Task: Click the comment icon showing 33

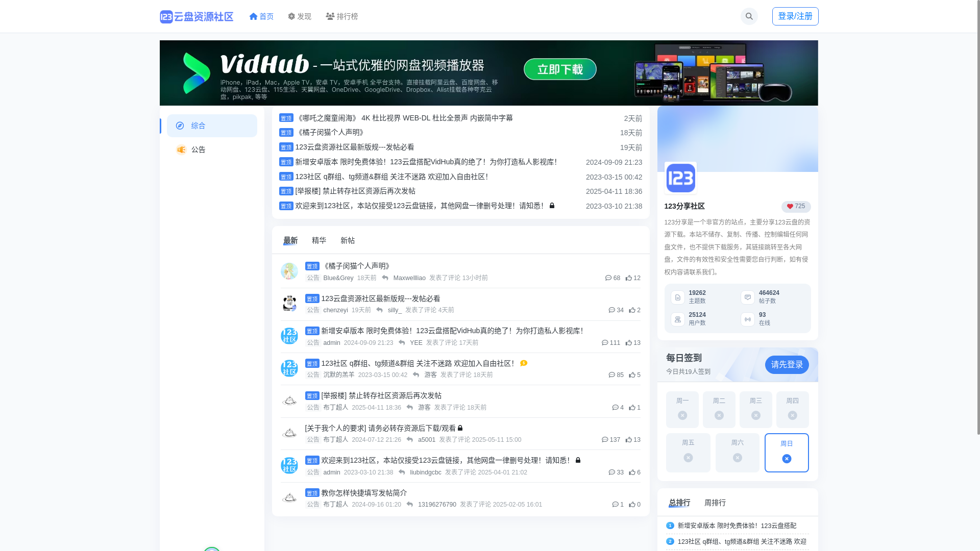Action: click(x=612, y=472)
